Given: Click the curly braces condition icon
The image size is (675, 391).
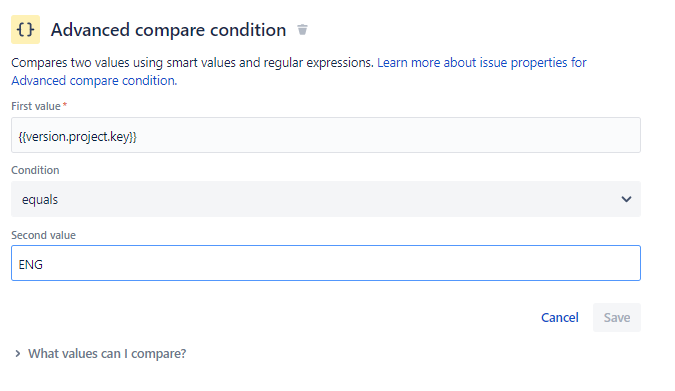Looking at the screenshot, I should click(25, 30).
